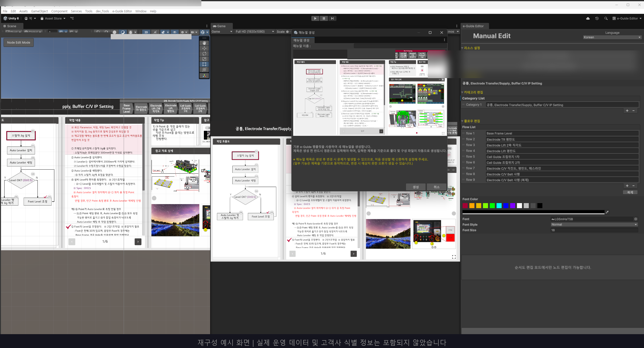
Task: Open Full HD resolution dropdown
Action: click(254, 31)
